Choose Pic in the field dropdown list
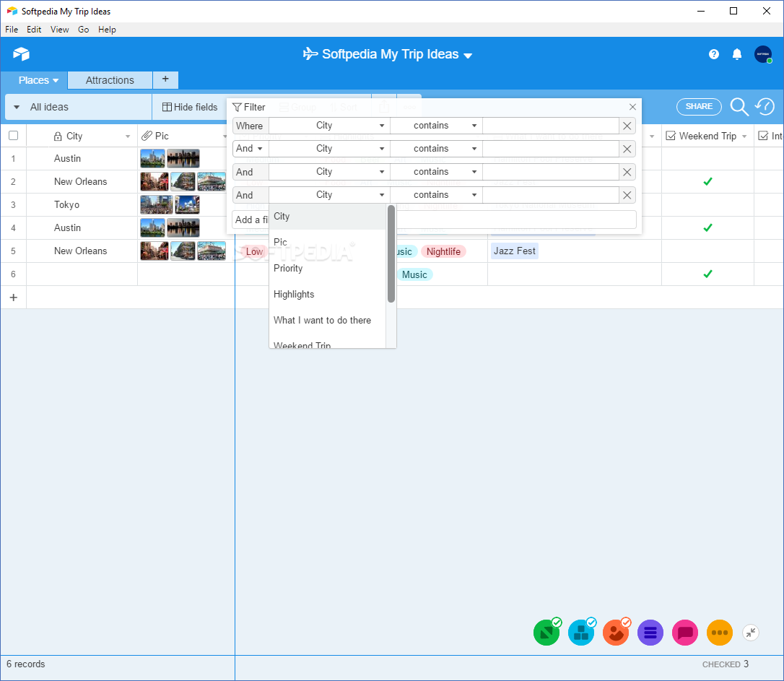Screen dimensions: 784x681 (x=328, y=242)
